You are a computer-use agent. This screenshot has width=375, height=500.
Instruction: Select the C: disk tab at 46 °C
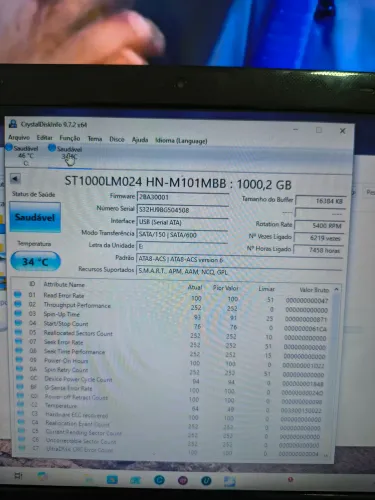23,155
